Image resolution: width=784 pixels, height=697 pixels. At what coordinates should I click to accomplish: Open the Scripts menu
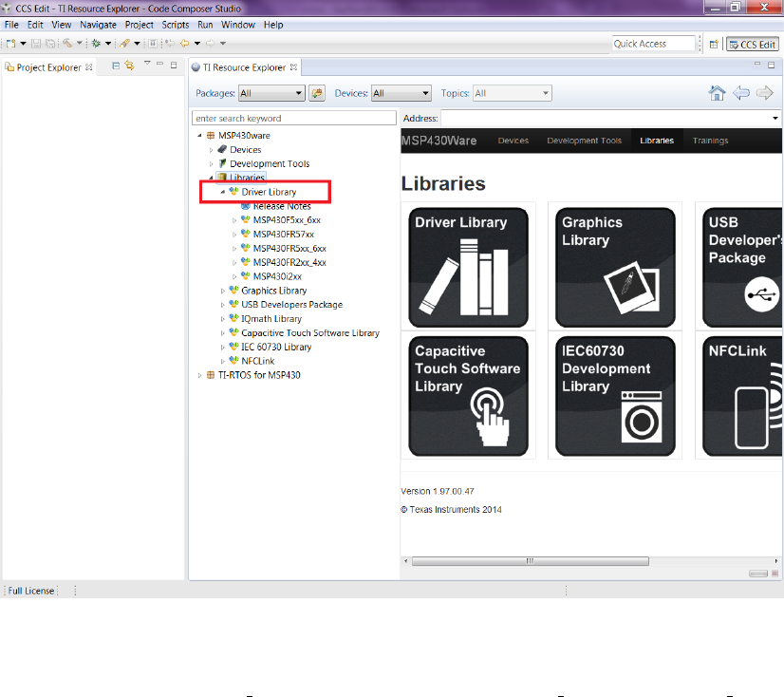[175, 25]
